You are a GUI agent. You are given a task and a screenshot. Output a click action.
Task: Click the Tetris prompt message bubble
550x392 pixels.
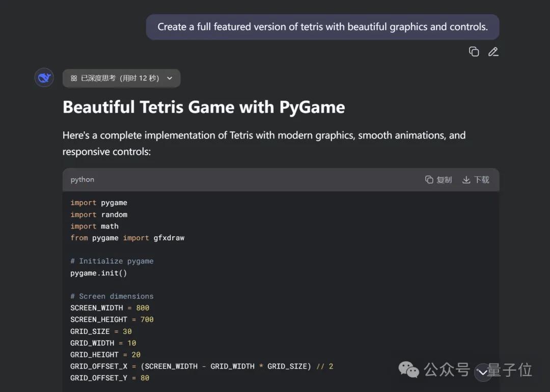pyautogui.click(x=322, y=27)
